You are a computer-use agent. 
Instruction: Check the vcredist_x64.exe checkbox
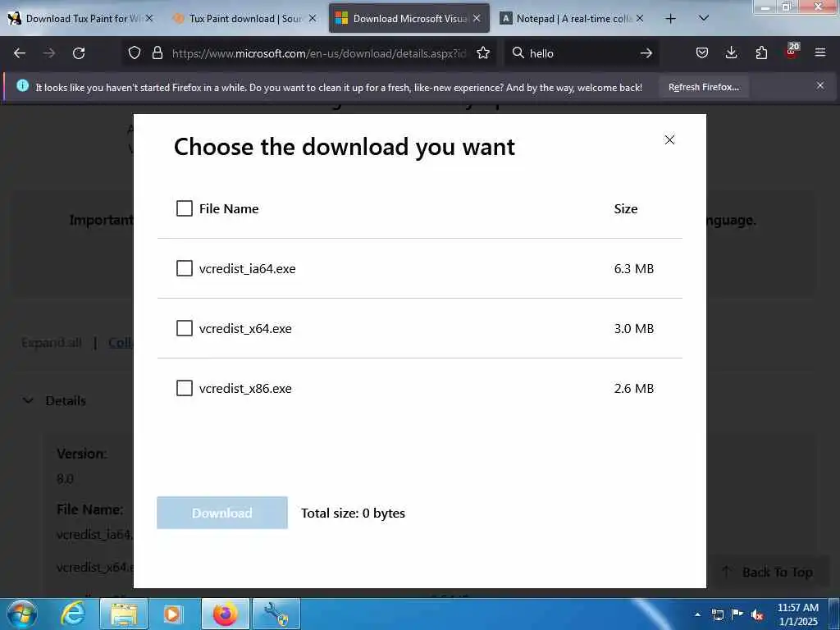tap(185, 328)
